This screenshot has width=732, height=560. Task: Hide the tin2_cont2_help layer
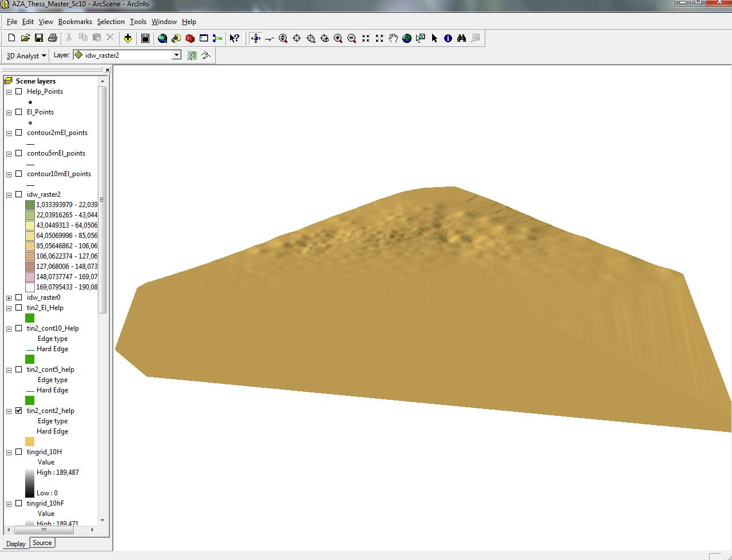tap(19, 411)
